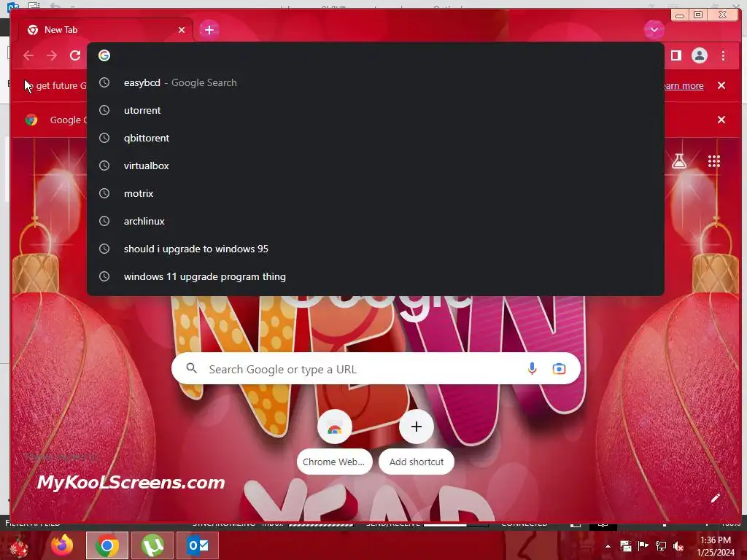Viewport: 747px width, 560px height.
Task: Start voice search with the microphone icon
Action: pyautogui.click(x=532, y=368)
